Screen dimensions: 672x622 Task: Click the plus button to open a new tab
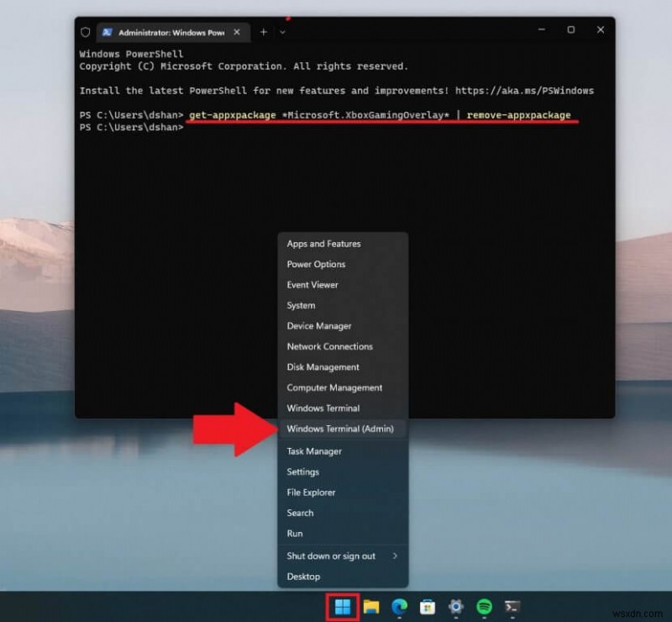click(x=263, y=32)
